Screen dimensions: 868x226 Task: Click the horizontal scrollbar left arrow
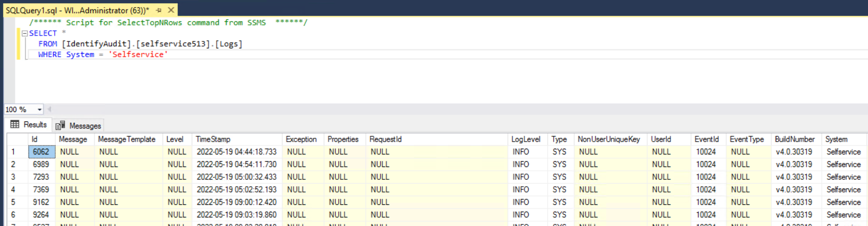pos(49,109)
